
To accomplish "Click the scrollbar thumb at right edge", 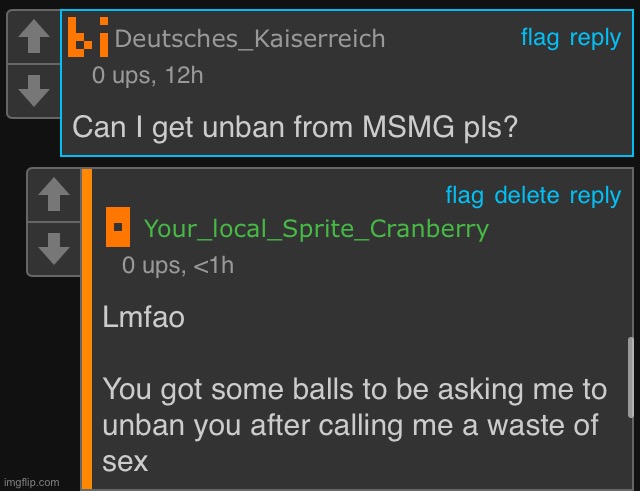I will pos(631,377).
